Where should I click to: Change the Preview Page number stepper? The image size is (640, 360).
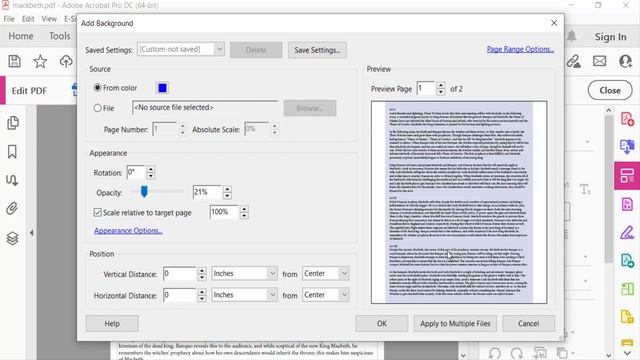pos(440,89)
